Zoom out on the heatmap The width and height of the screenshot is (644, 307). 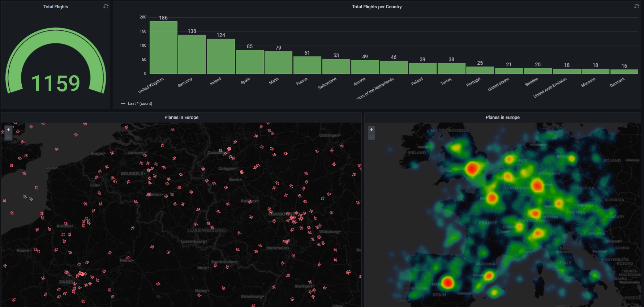click(372, 137)
